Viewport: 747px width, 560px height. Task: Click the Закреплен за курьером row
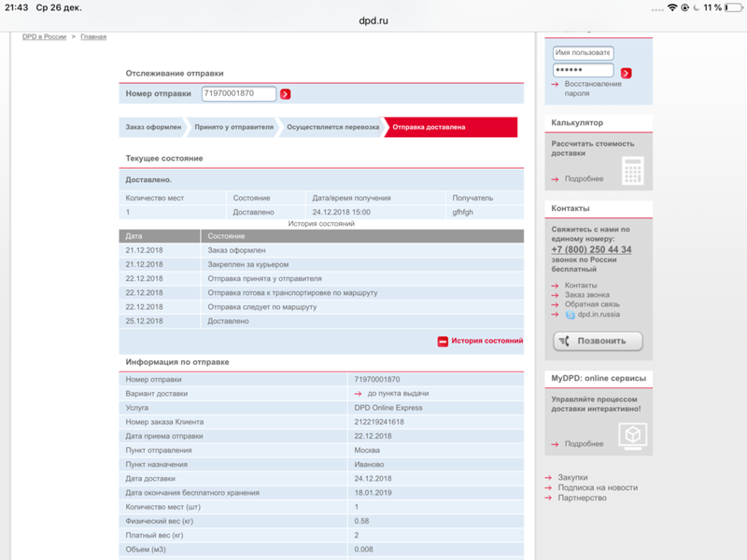tap(321, 264)
